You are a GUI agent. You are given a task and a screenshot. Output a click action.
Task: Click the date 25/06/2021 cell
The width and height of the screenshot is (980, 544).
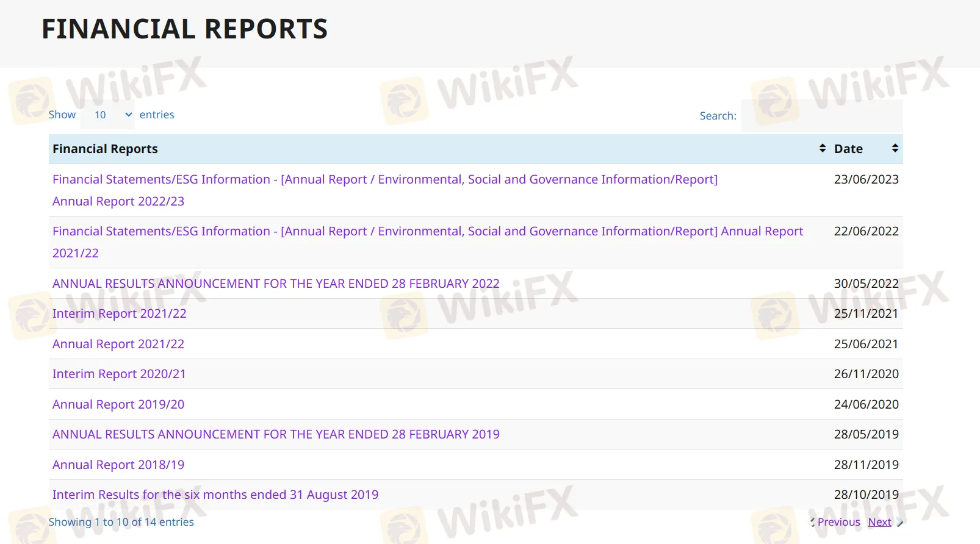pos(867,344)
